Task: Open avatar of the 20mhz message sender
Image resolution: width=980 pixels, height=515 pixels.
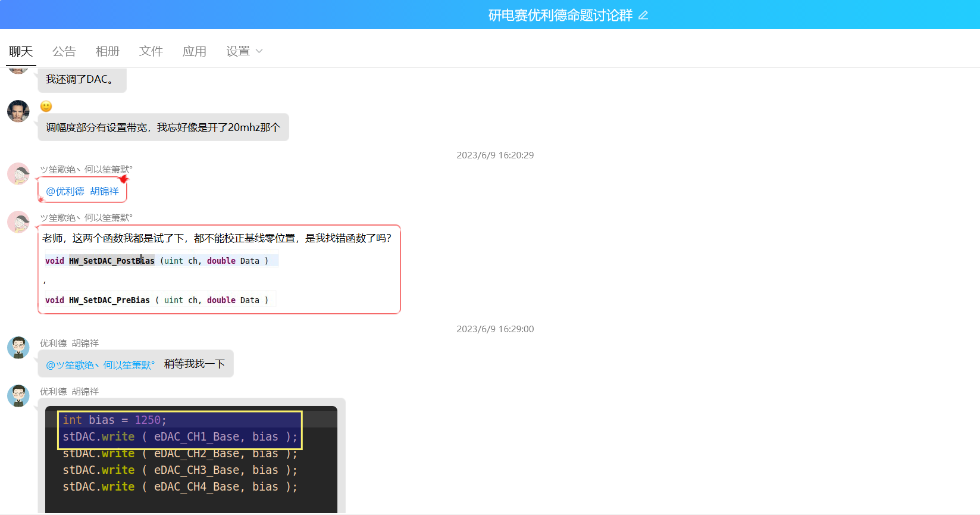Action: [x=18, y=111]
